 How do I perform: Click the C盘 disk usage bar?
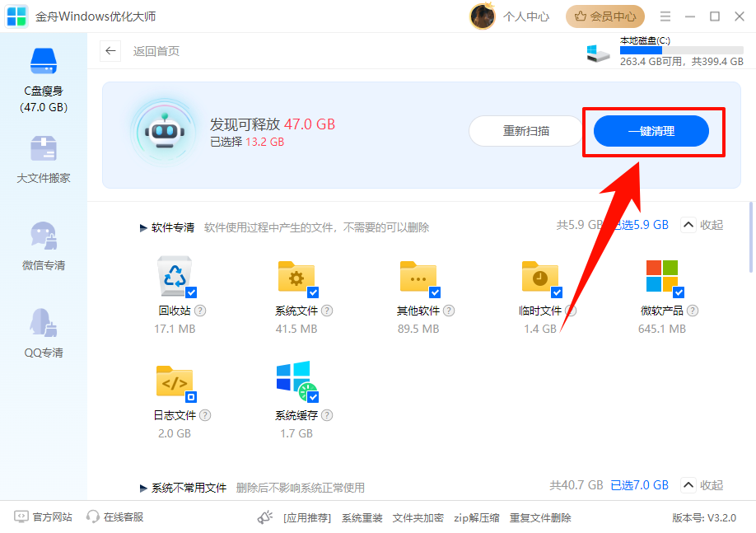[680, 50]
